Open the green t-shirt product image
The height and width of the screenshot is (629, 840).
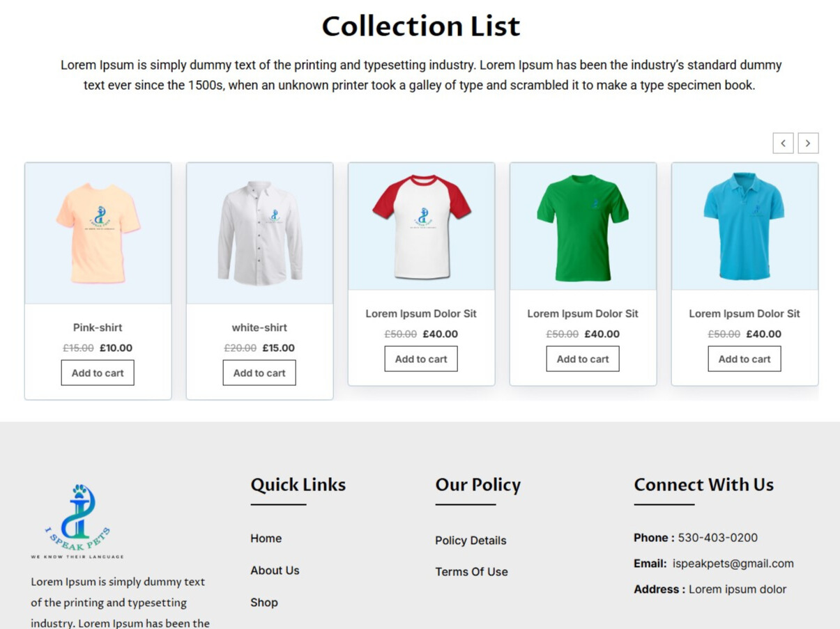coord(583,226)
